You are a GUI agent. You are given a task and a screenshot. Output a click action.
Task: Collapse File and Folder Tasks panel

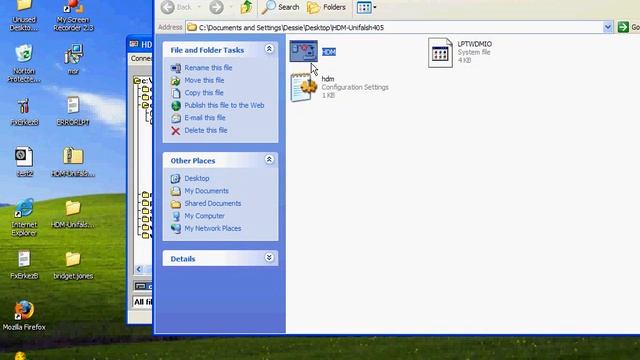click(269, 49)
